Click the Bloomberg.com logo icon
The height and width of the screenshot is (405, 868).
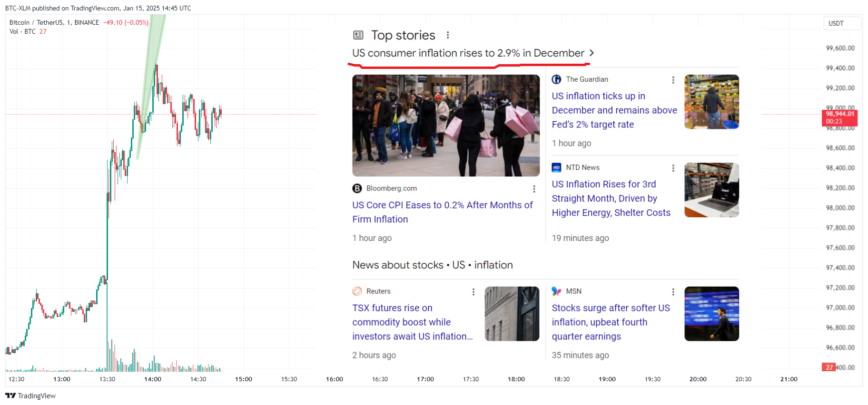(x=357, y=188)
